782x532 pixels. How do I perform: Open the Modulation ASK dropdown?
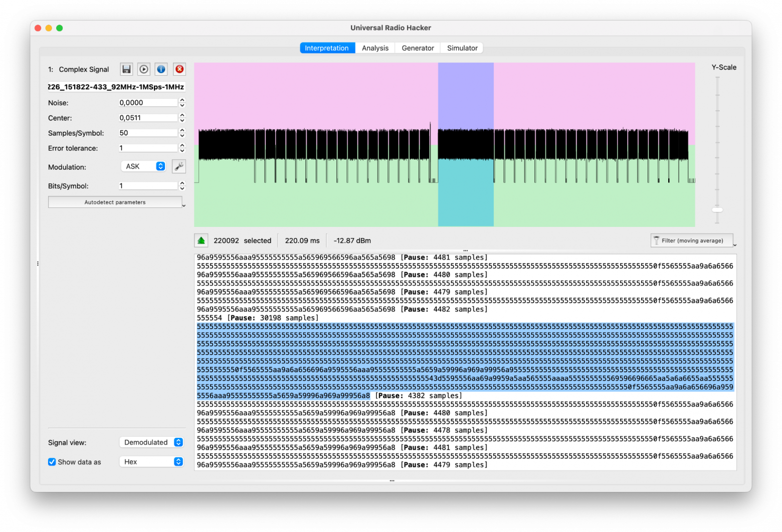point(144,166)
